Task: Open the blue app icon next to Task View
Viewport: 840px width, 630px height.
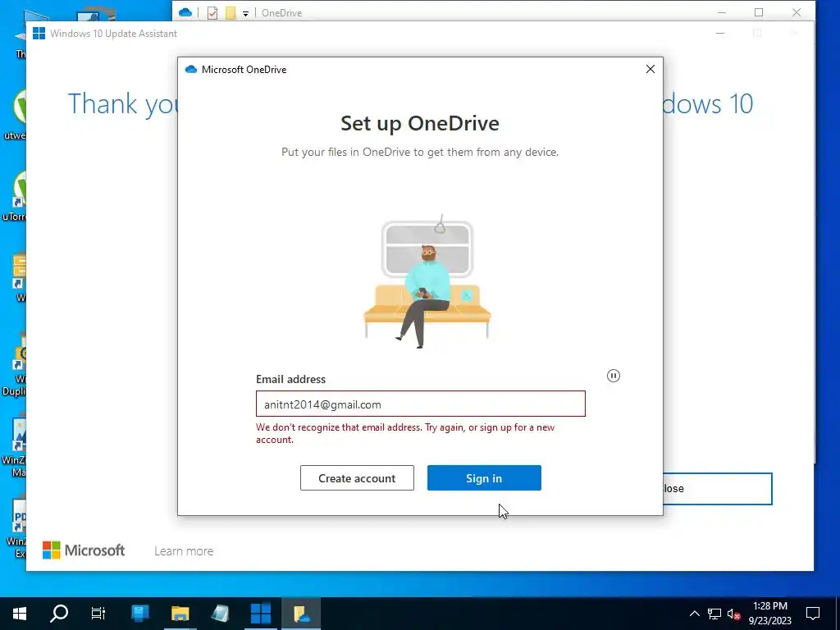Action: tap(140, 614)
